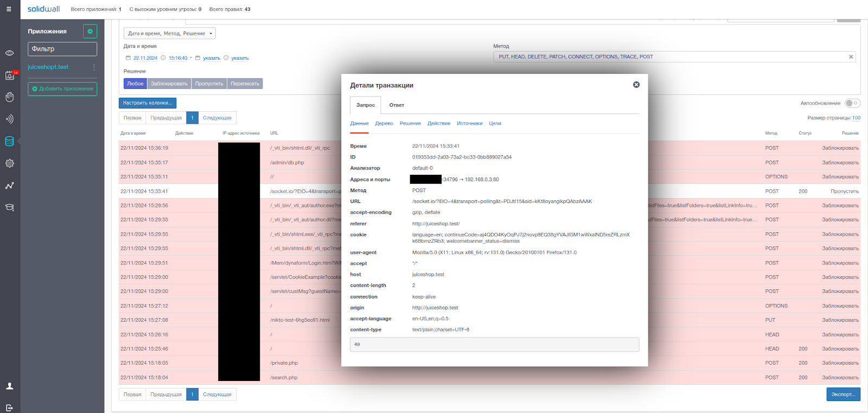The image size is (868, 413).
Task: Click the Экспорт button
Action: pyautogui.click(x=843, y=395)
